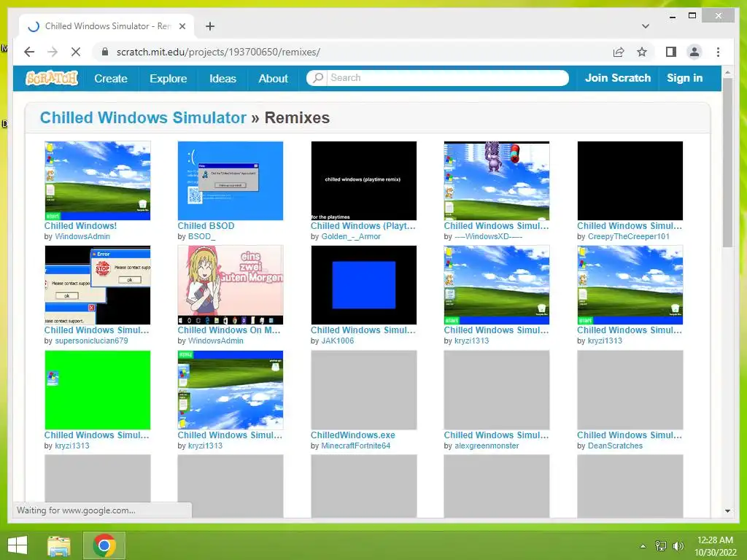Screen dimensions: 747x560
Task: Visit MinecraftFortnite64's profile
Action: pos(356,446)
